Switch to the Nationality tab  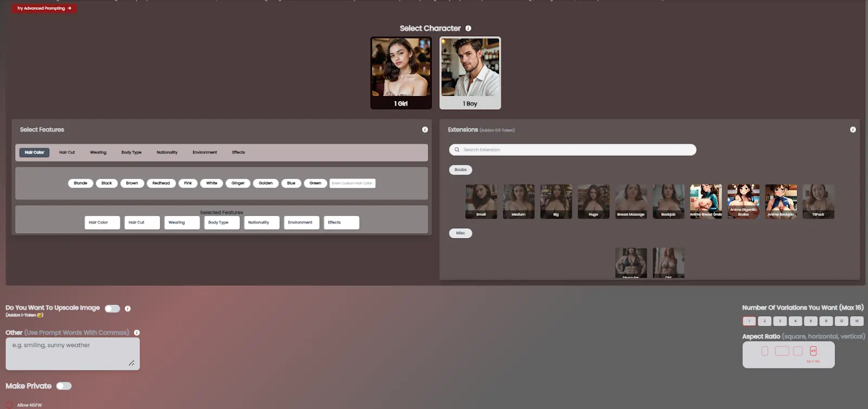(167, 152)
